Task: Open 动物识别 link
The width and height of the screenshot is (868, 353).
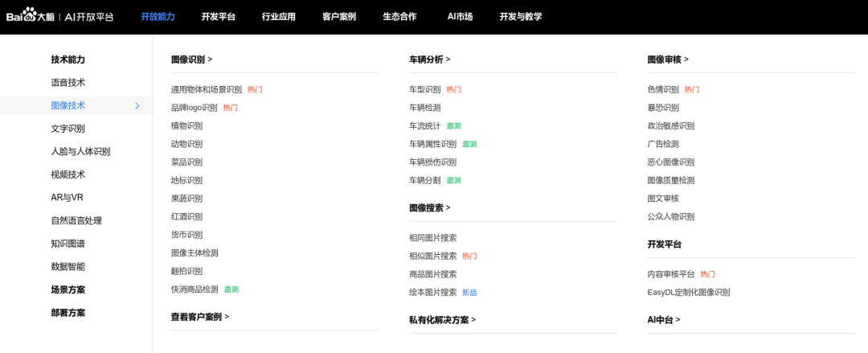Action: 186,144
